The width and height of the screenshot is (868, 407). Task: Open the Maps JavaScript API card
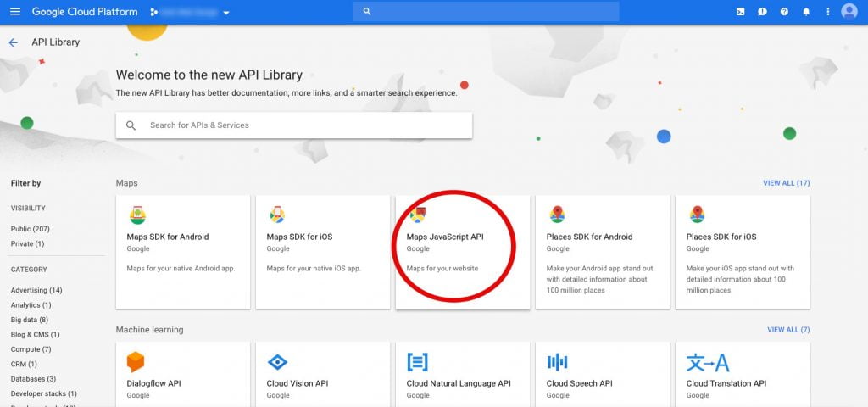coord(463,252)
